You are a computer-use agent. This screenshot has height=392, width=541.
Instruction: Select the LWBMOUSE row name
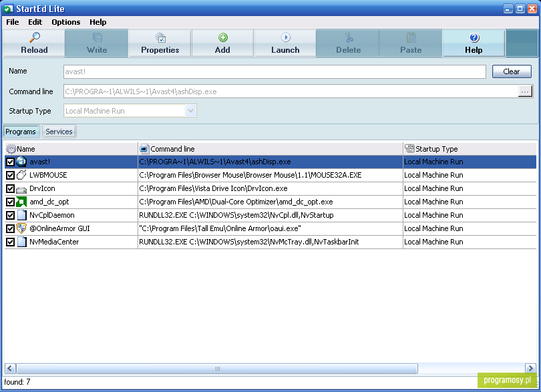[x=48, y=175]
